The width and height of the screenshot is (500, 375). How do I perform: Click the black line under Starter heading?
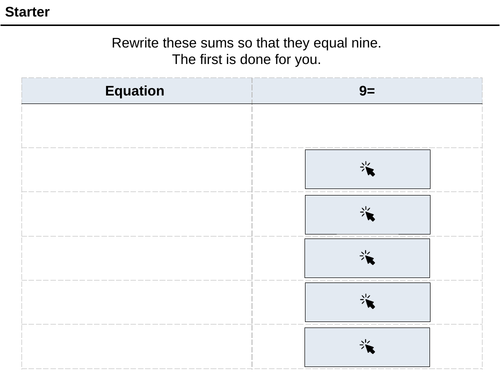(250, 25)
